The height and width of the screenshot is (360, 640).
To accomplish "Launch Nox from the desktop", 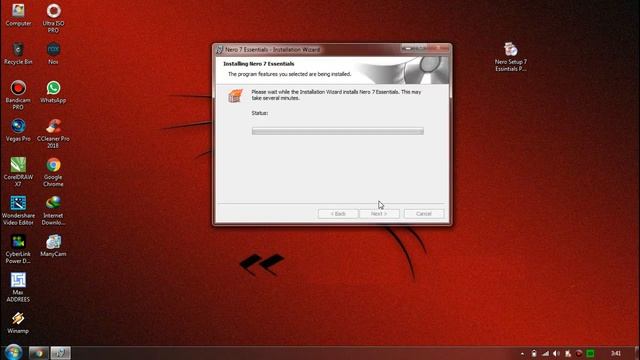I will pos(53,53).
